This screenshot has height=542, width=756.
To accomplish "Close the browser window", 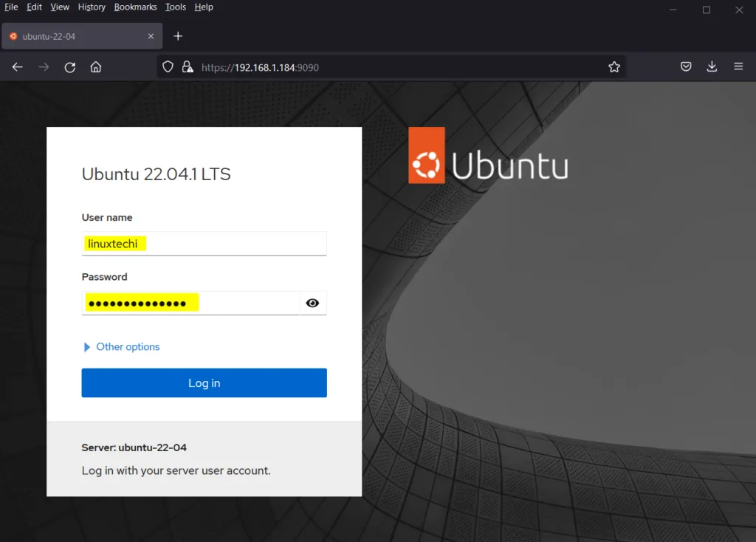I will tap(739, 10).
